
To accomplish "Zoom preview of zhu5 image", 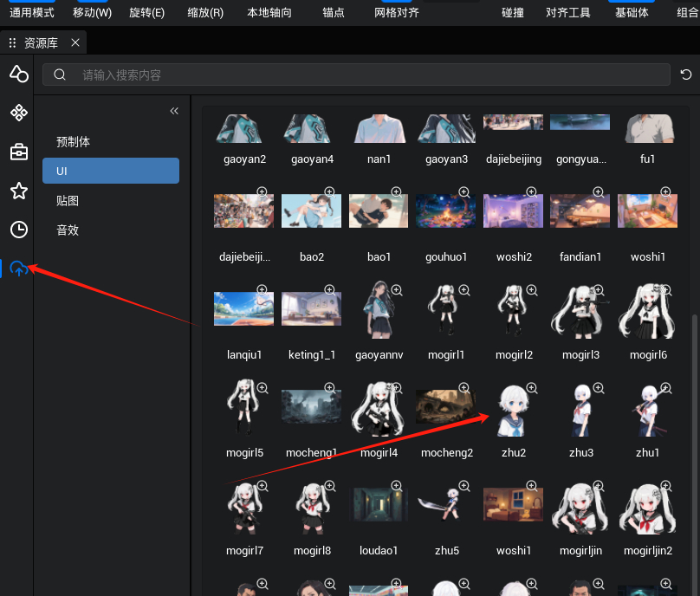I will tap(464, 485).
